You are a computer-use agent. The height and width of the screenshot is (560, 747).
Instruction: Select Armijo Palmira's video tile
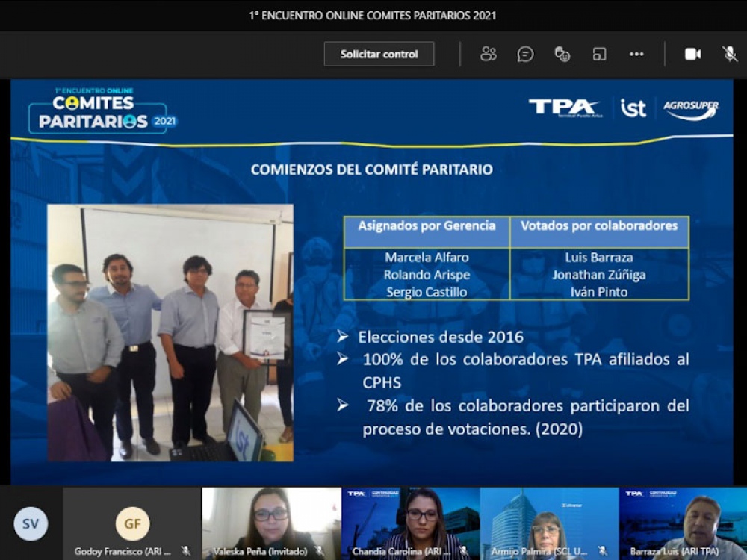(x=549, y=519)
